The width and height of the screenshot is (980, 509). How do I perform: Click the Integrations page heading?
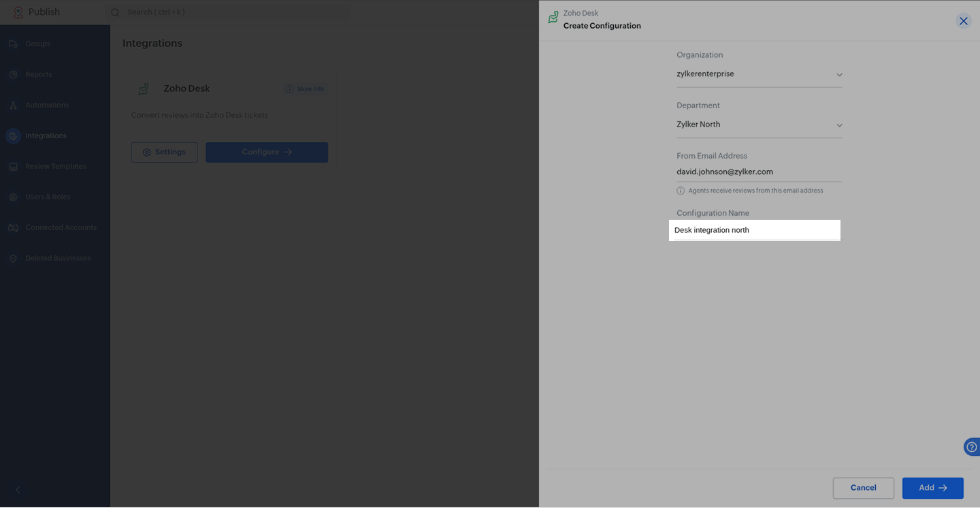pyautogui.click(x=152, y=44)
